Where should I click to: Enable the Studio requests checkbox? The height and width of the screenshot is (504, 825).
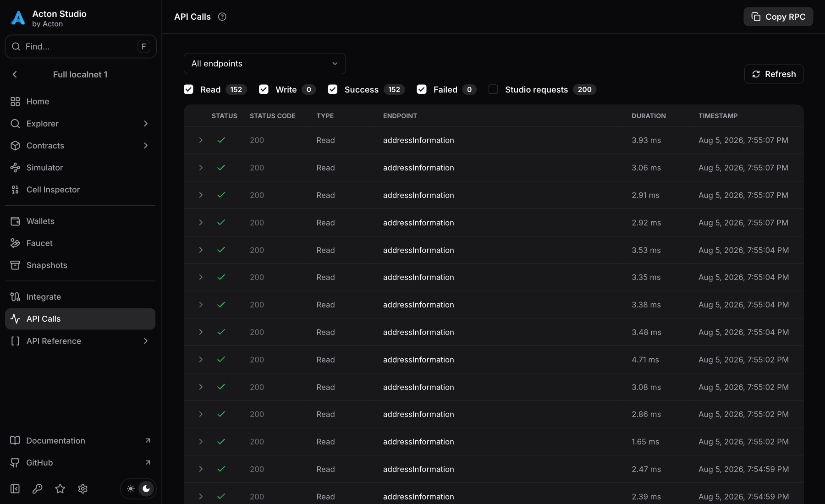coord(493,89)
